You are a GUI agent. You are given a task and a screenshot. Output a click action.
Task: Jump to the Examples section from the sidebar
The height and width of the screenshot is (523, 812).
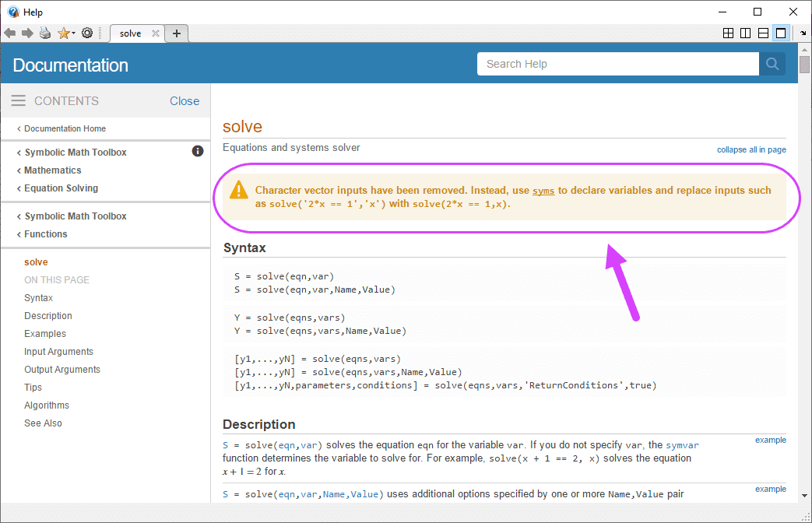[x=45, y=333]
